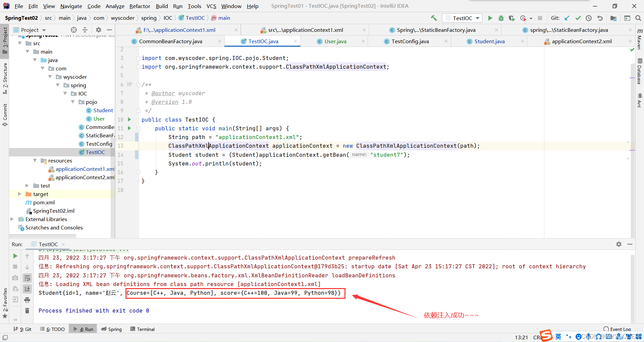Image resolution: width=644 pixels, height=342 pixels.
Task: Collapse all in Project panel
Action: 85,30
